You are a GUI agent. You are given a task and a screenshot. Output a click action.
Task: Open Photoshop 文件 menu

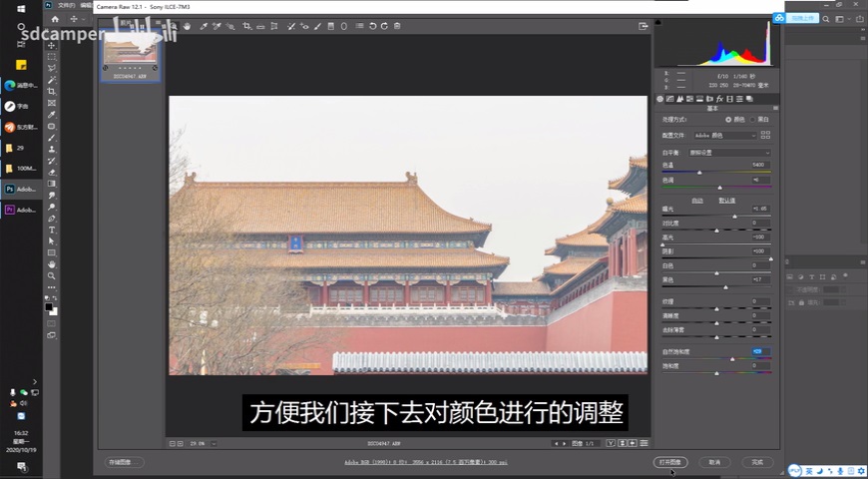click(66, 4)
